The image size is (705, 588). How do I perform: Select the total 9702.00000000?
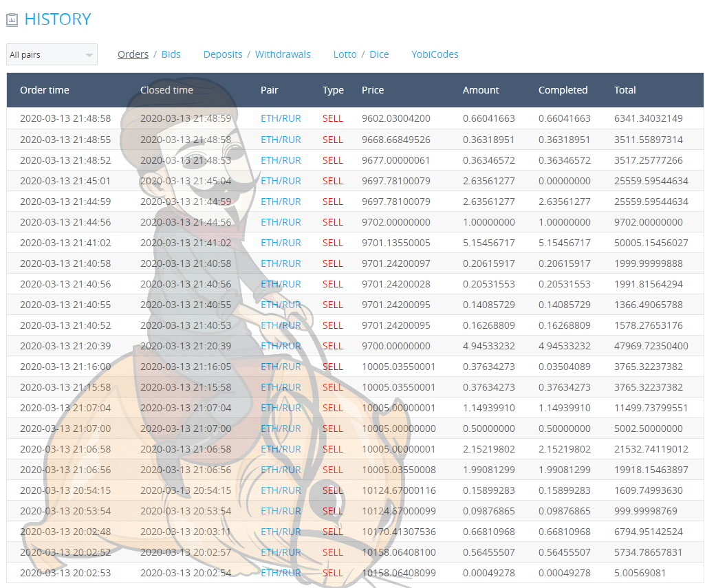649,222
